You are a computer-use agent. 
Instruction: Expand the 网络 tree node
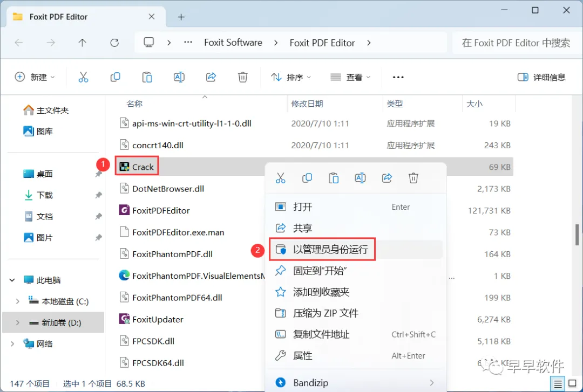(12, 343)
